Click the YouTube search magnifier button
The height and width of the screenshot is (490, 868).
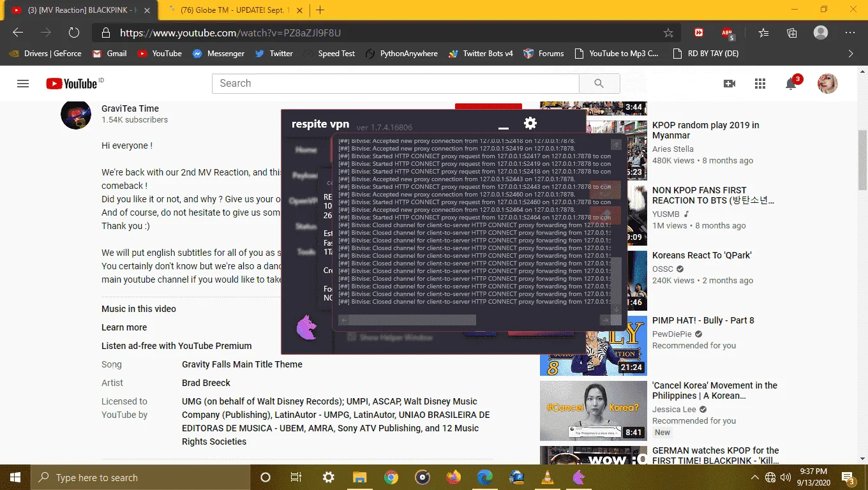(x=599, y=83)
